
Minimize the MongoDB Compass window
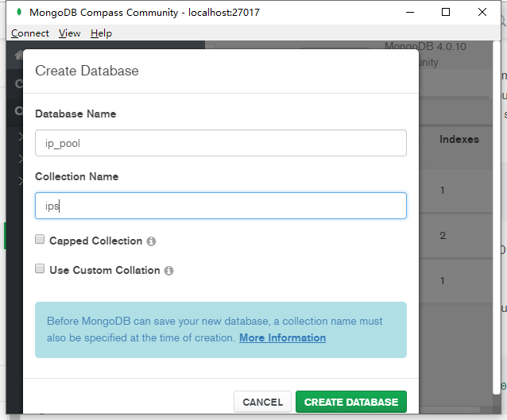pos(410,12)
